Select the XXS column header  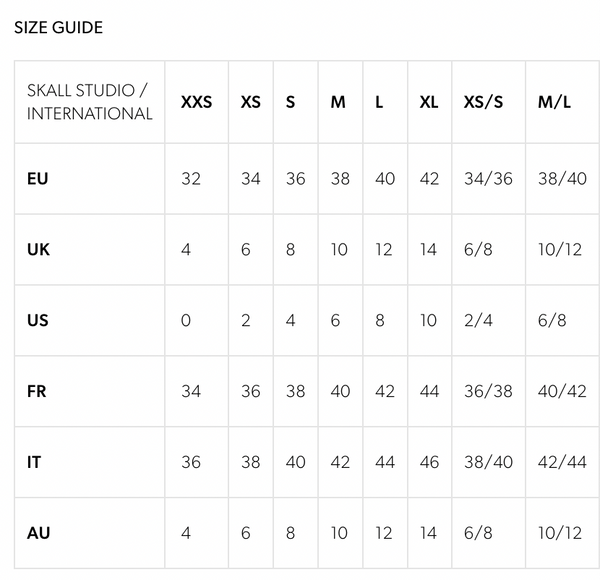(x=196, y=102)
